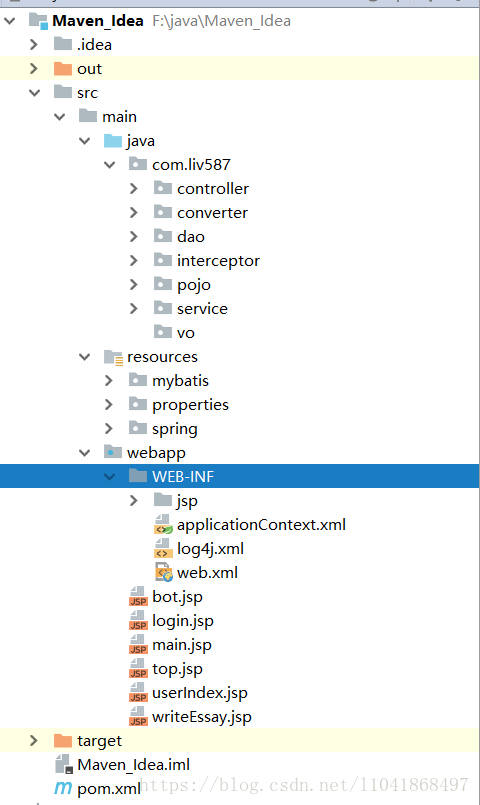Expand the out folder

coord(34,68)
